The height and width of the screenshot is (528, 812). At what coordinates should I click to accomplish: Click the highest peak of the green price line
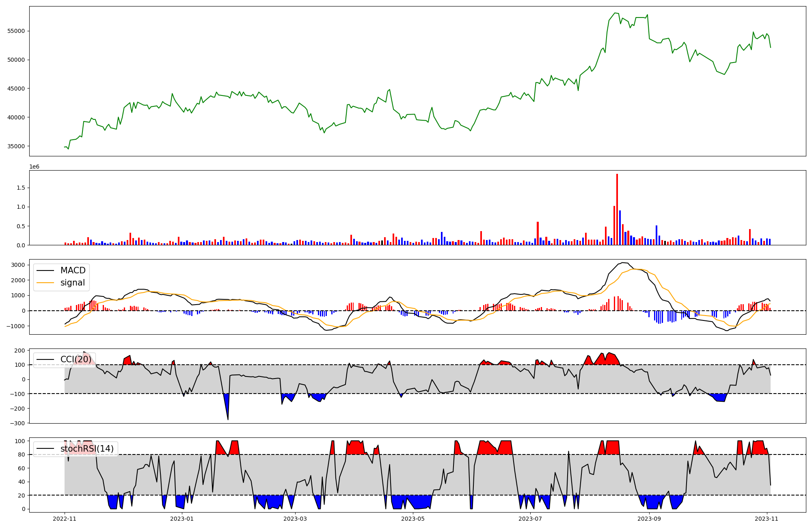pos(615,13)
